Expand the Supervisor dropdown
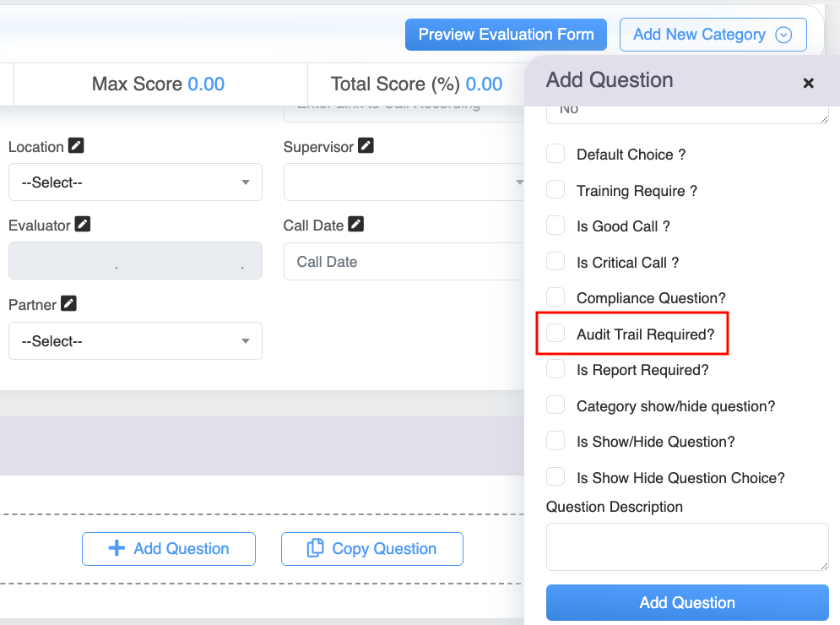 pyautogui.click(x=405, y=182)
